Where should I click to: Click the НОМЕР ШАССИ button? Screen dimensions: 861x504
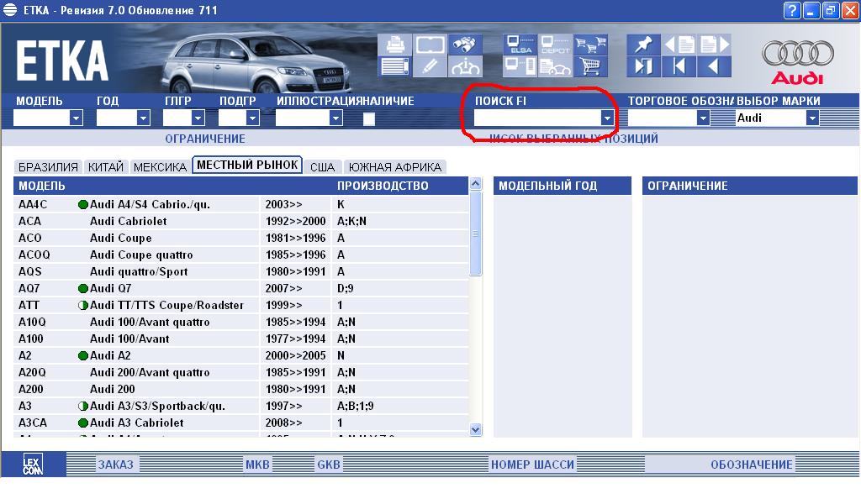(x=532, y=465)
